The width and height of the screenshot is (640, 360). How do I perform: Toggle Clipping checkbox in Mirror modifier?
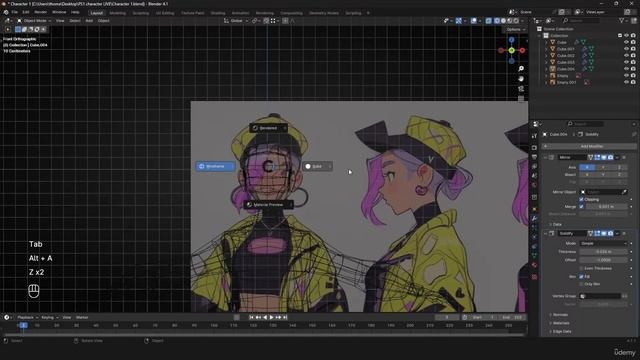581,200
